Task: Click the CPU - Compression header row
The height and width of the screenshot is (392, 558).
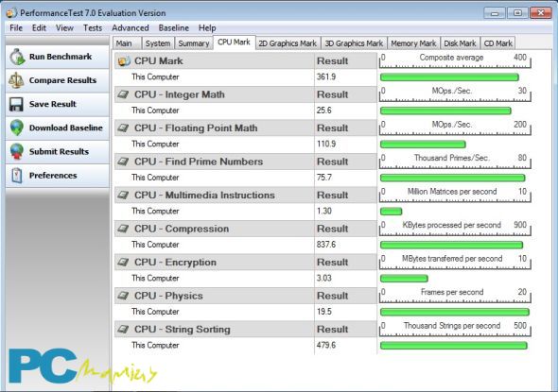Action: point(246,229)
